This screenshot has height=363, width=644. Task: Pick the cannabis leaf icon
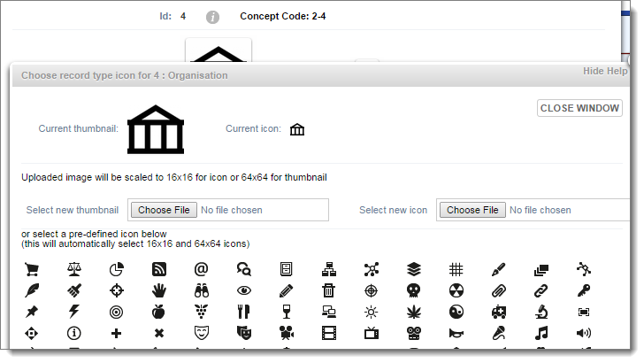point(414,313)
